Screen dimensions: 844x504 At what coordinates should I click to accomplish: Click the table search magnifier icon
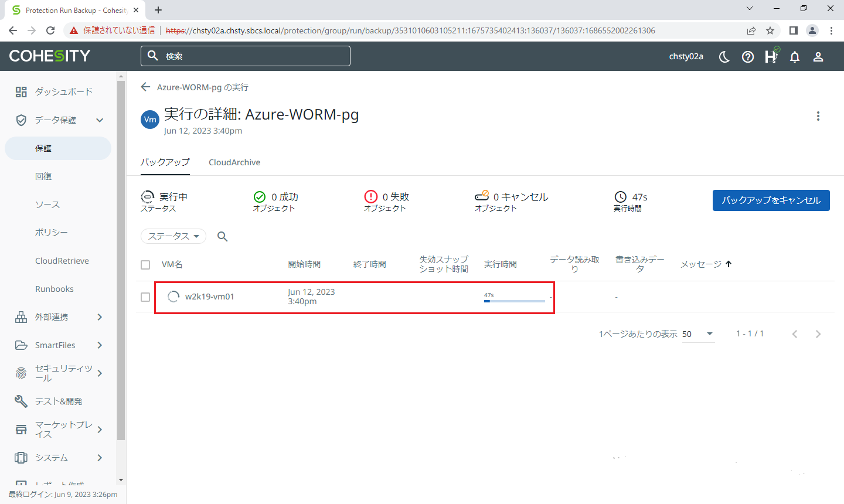pyautogui.click(x=223, y=236)
